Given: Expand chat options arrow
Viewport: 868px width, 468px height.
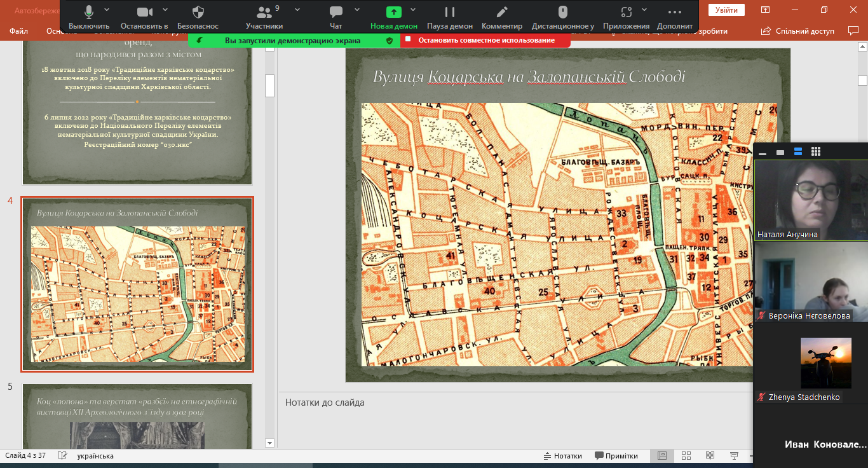Looking at the screenshot, I should coord(357,10).
